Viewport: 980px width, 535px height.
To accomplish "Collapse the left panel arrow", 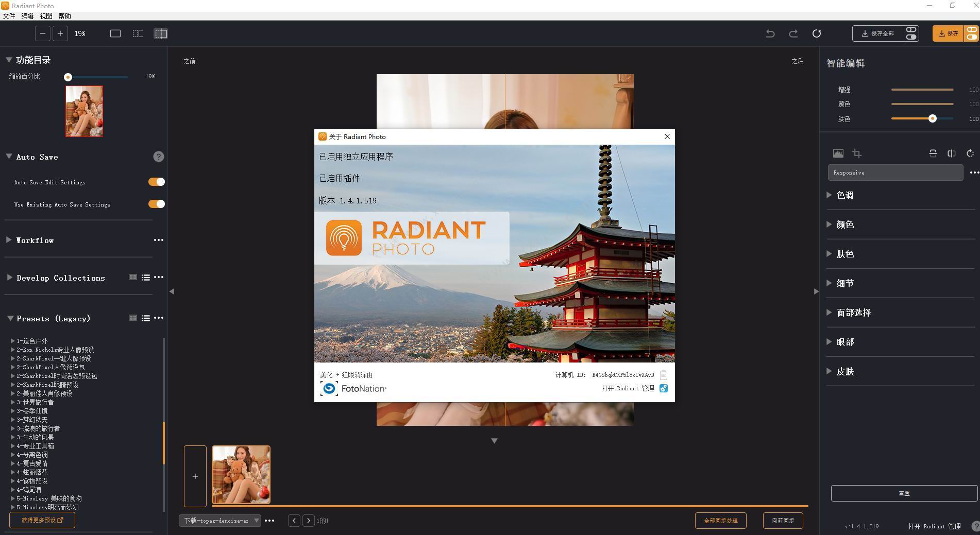I will click(x=172, y=291).
